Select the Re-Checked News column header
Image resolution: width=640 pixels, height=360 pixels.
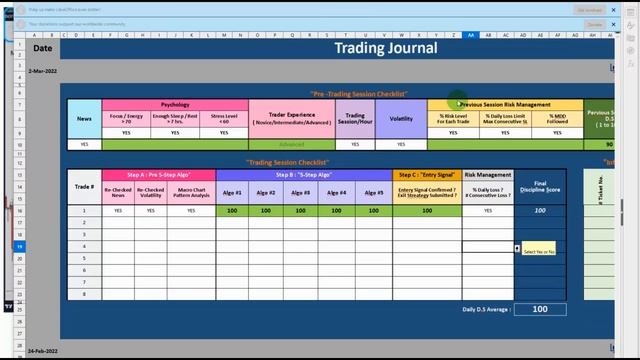[118, 193]
